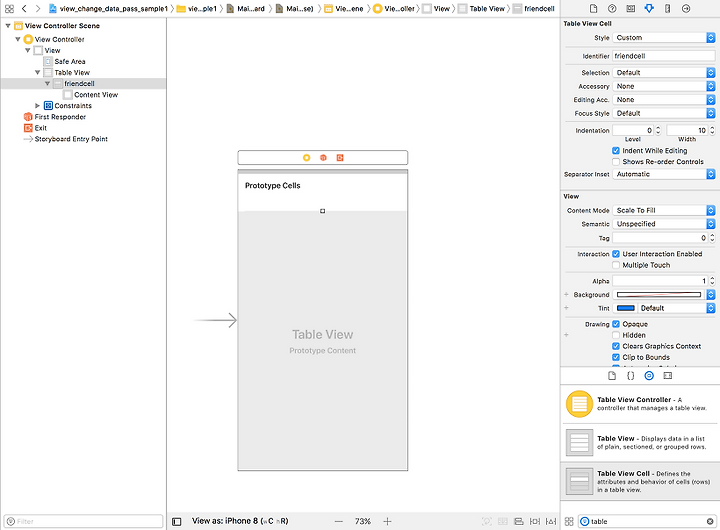Enable Multiple Touch checkbox
720x530 pixels.
click(x=616, y=265)
